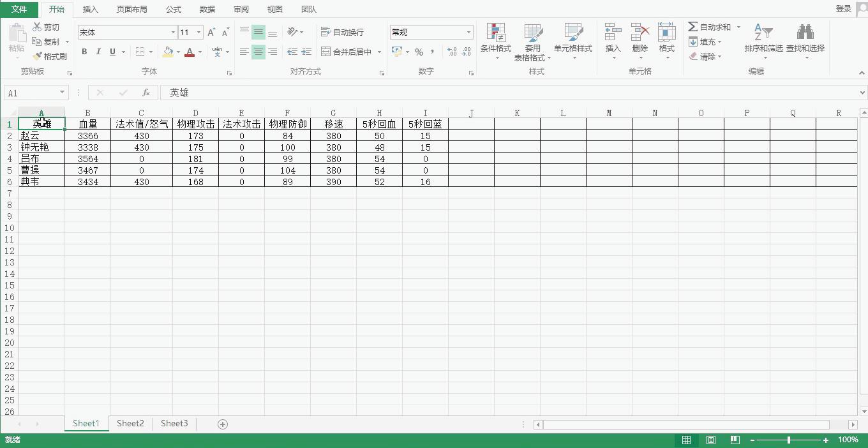Toggle italic formatting

click(x=98, y=52)
